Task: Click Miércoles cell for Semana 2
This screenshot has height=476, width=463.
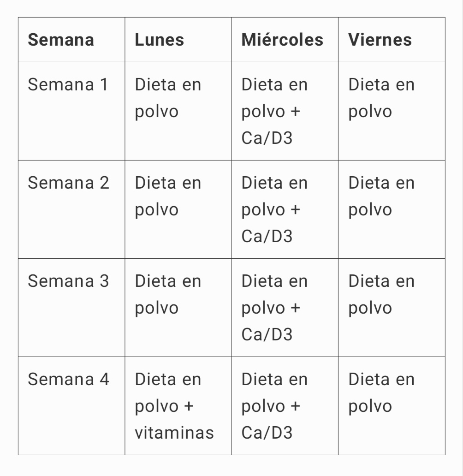Action: click(x=274, y=209)
